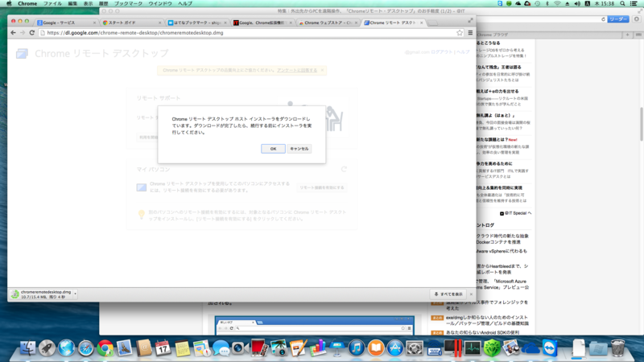Switch to the はてなブックマーク tab
Image resolution: width=644 pixels, height=362 pixels.
pos(197,23)
